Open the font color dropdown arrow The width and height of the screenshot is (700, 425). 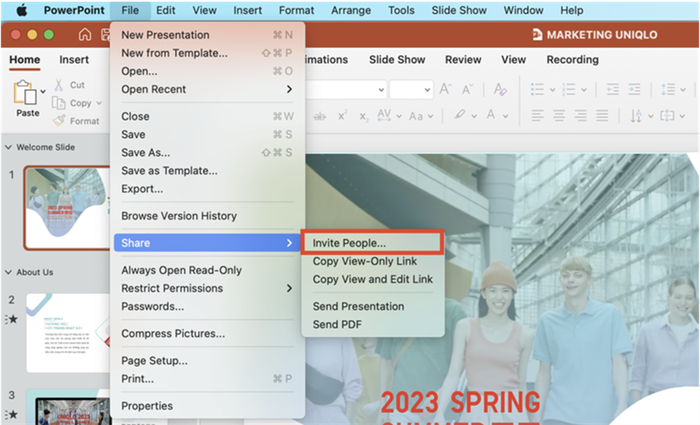click(505, 116)
